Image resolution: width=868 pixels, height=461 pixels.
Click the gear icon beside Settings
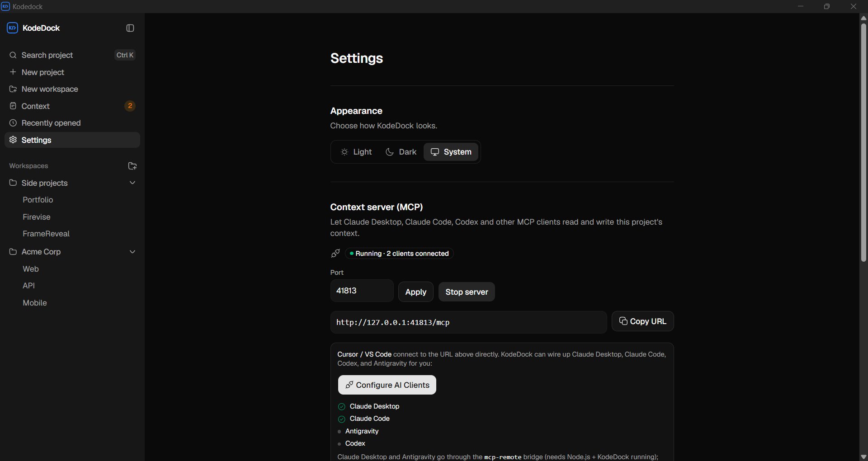(x=13, y=140)
